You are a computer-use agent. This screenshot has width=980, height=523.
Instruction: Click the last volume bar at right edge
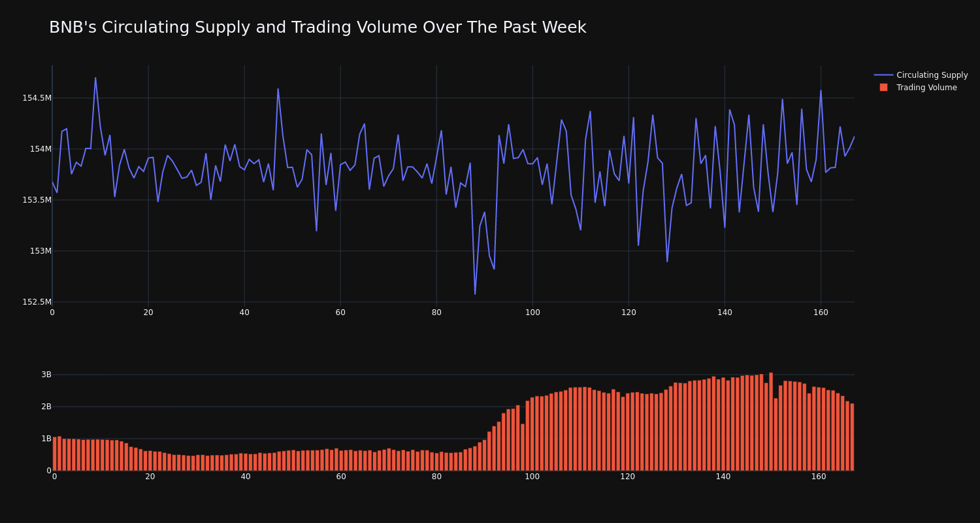(x=852, y=437)
